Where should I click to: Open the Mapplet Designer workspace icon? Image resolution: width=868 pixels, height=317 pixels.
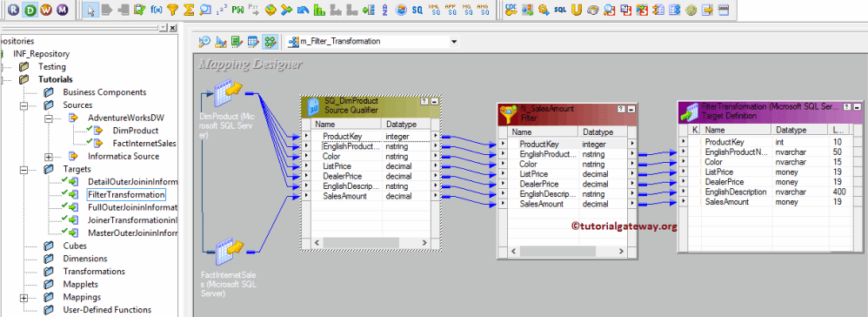253,41
